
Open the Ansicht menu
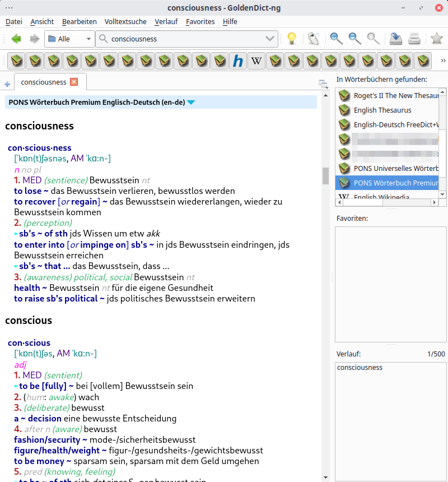(42, 21)
